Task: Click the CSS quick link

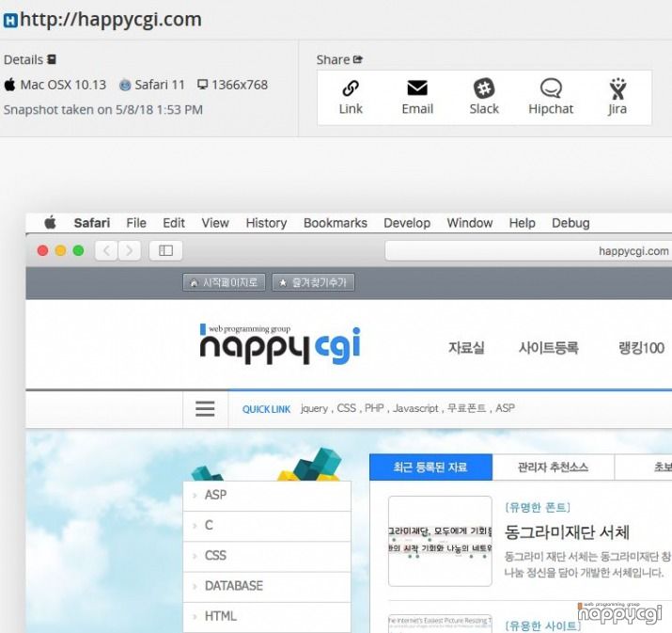Action: [x=346, y=408]
